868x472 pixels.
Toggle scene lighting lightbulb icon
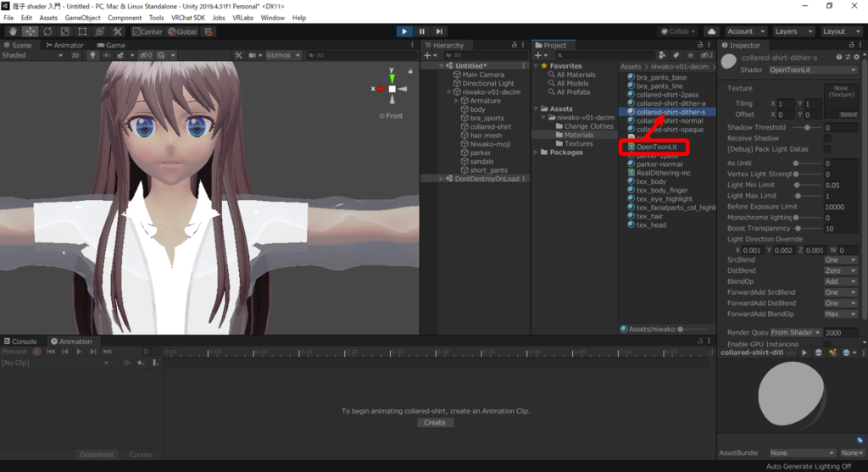[x=92, y=55]
